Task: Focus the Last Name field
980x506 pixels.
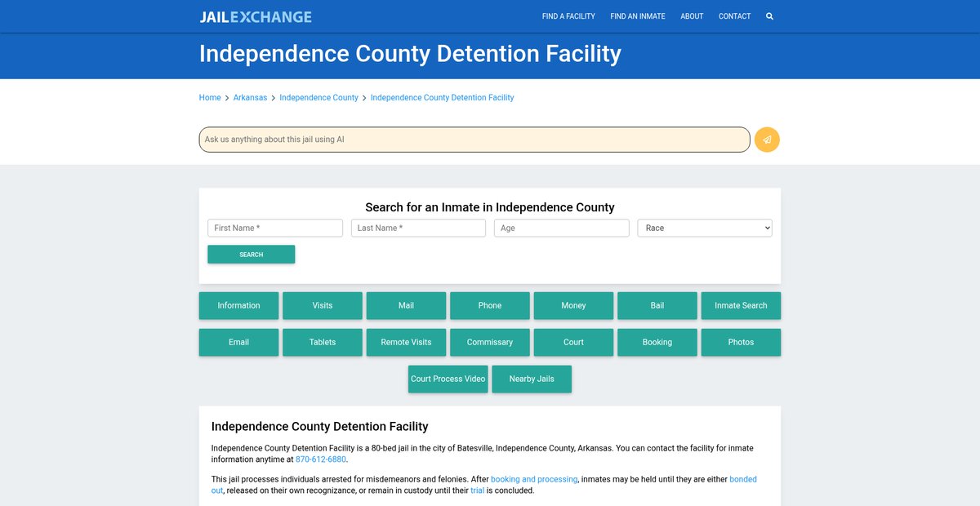Action: 418,229
